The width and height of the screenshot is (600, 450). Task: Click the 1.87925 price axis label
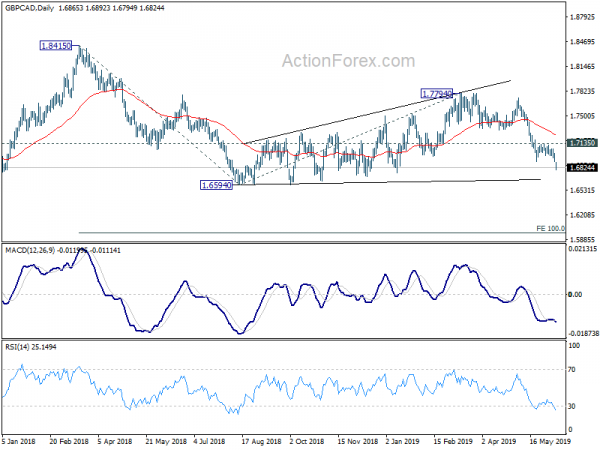tap(582, 17)
